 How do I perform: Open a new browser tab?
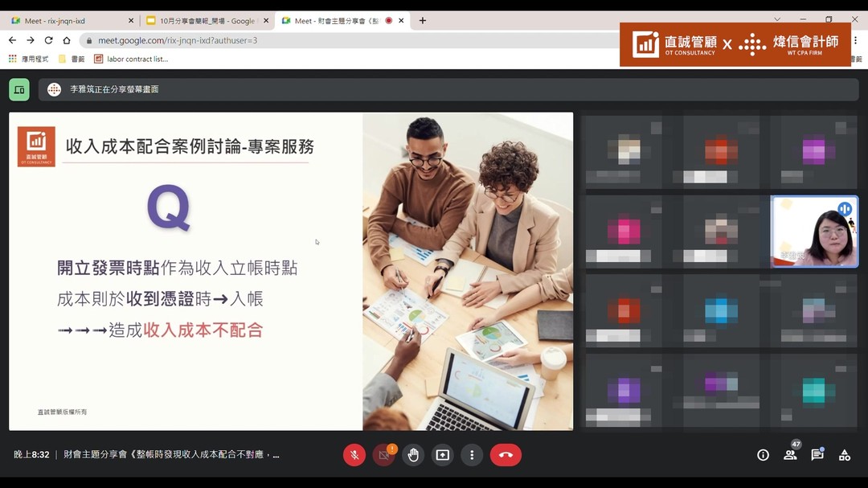pyautogui.click(x=423, y=21)
